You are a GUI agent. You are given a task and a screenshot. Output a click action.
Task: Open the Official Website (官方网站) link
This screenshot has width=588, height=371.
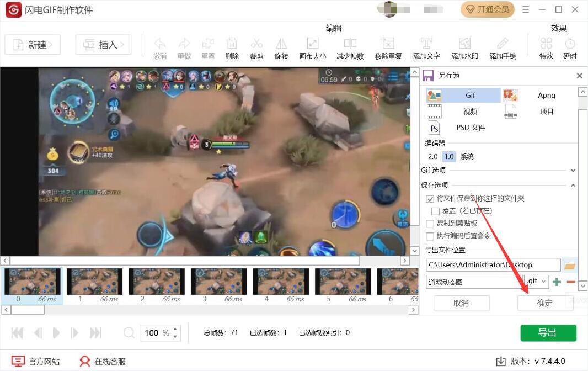[35, 361]
